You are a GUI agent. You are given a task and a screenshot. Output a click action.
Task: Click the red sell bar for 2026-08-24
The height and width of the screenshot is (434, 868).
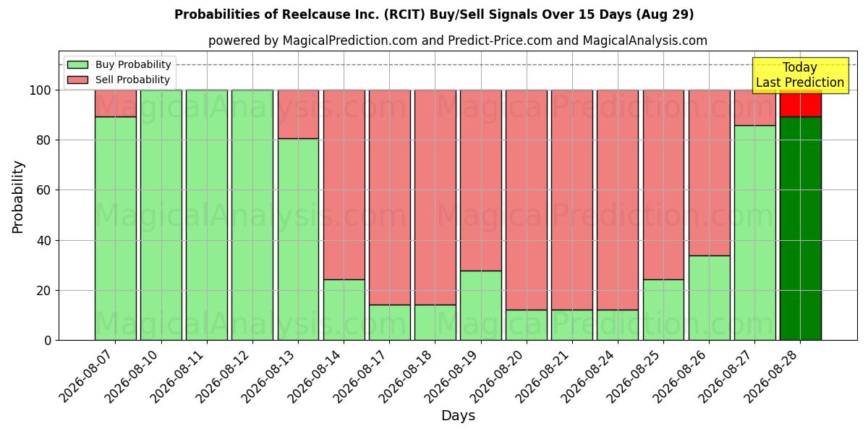pyautogui.click(x=618, y=200)
